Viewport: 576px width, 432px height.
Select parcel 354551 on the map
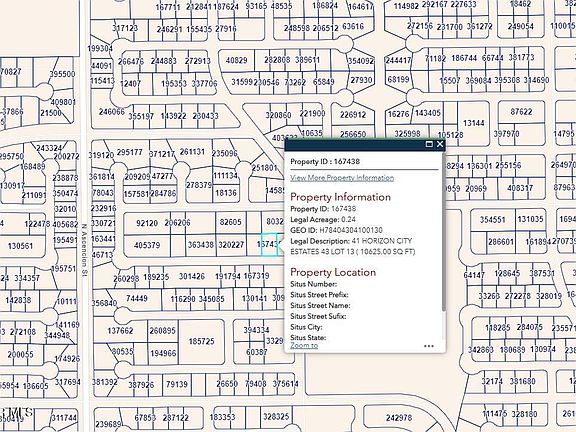[x=493, y=220]
